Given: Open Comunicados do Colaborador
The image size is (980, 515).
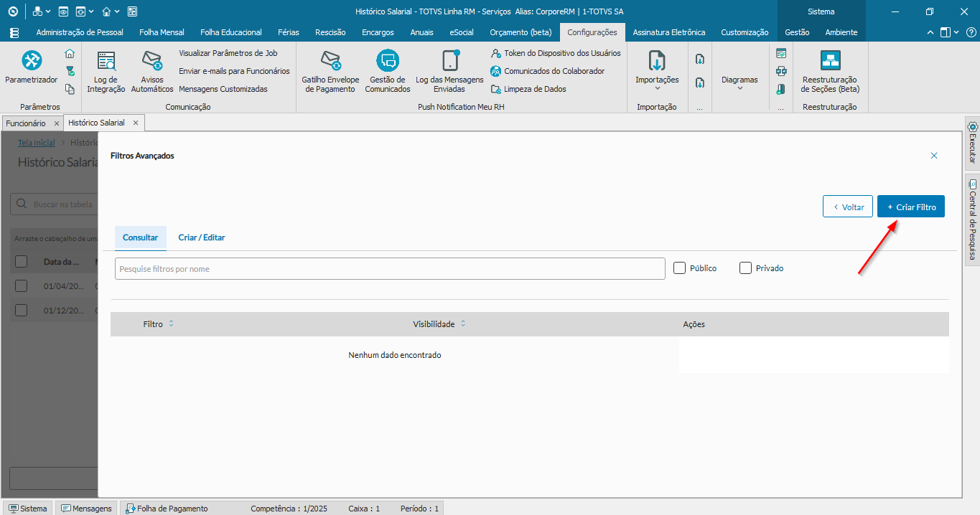Looking at the screenshot, I should pos(548,71).
